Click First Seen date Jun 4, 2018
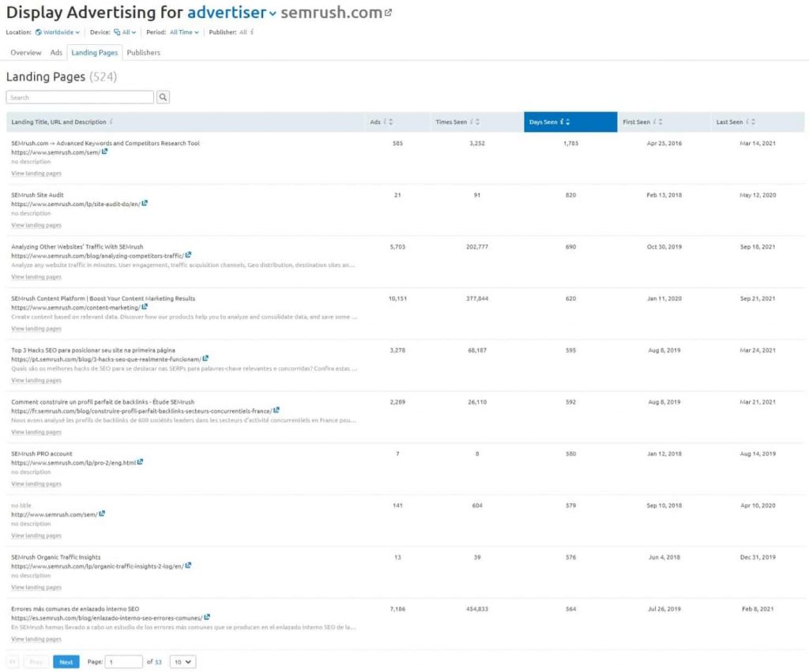809x672 pixels. [664, 557]
